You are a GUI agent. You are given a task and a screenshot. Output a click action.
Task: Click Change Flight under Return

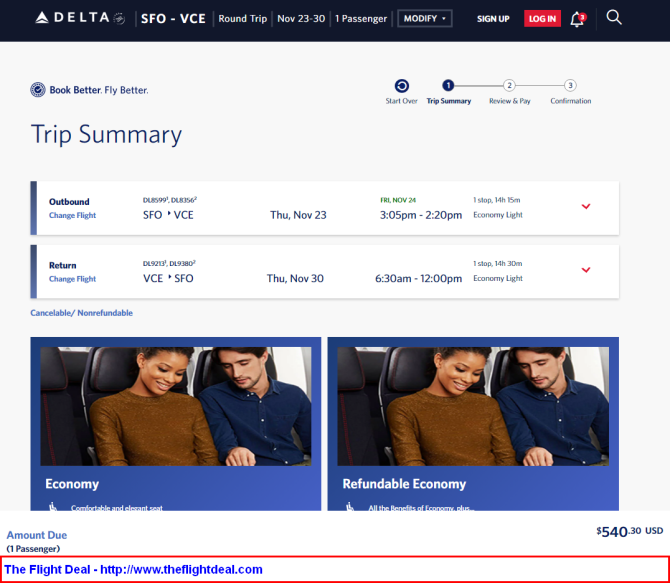pos(73,279)
